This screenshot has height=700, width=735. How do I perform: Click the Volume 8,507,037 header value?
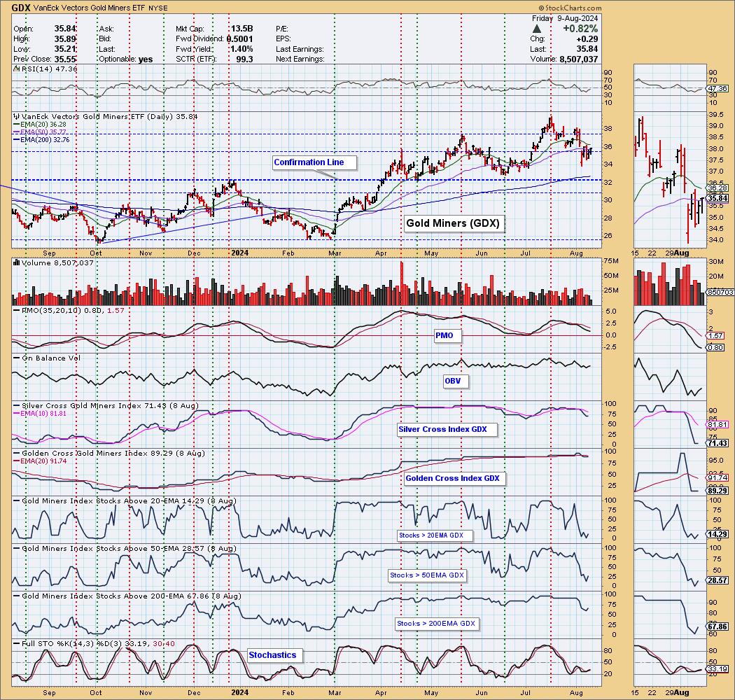578,59
